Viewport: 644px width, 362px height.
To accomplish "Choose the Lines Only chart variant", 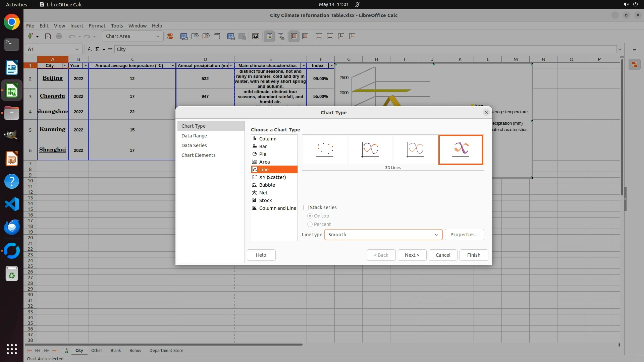I will coord(415,149).
